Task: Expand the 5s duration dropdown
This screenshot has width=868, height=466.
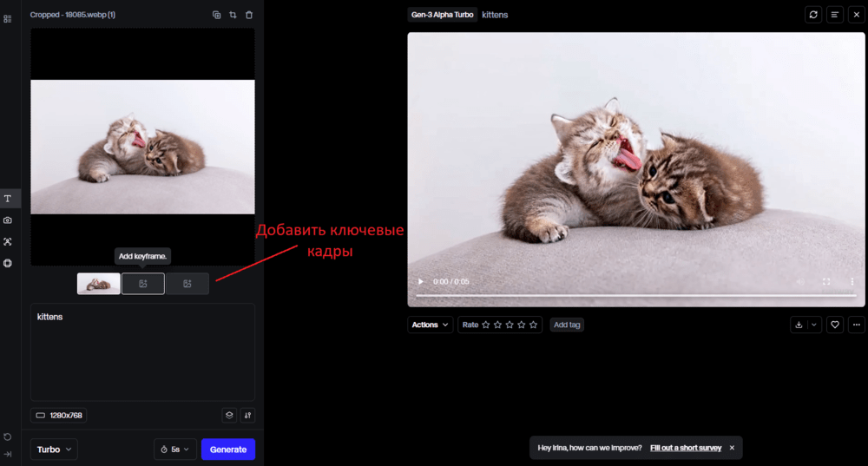Action: coord(175,450)
